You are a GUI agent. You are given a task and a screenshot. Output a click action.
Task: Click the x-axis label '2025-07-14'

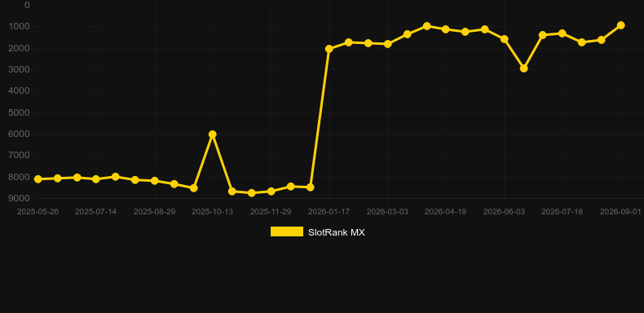point(95,212)
